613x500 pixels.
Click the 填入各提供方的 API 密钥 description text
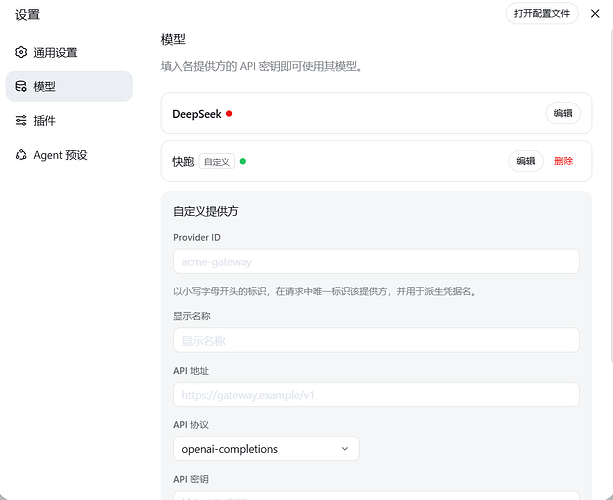click(262, 66)
